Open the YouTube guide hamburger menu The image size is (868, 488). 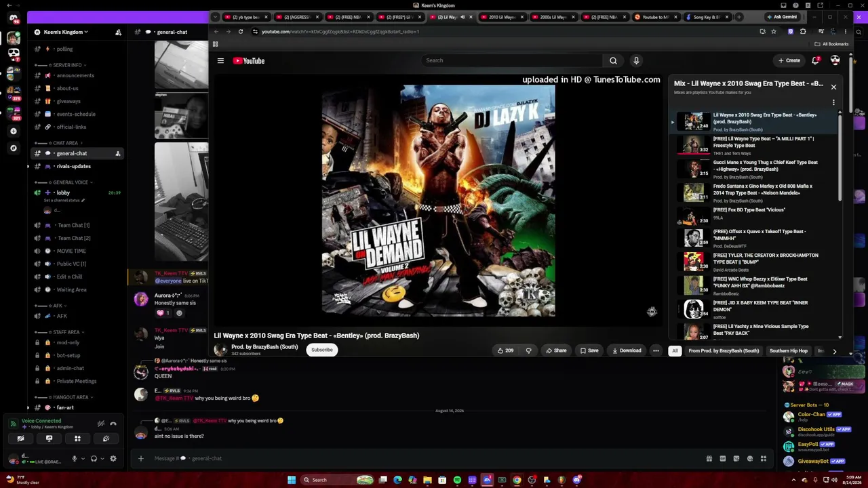click(220, 61)
